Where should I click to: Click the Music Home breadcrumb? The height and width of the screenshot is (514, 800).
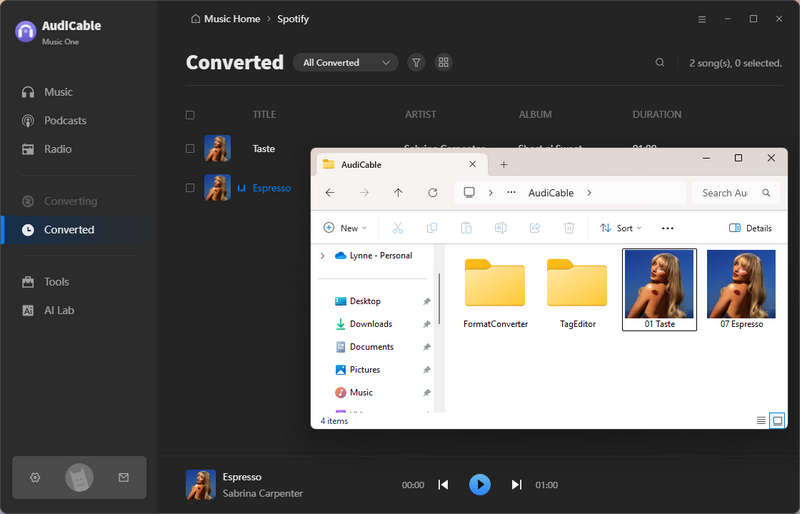click(x=226, y=19)
